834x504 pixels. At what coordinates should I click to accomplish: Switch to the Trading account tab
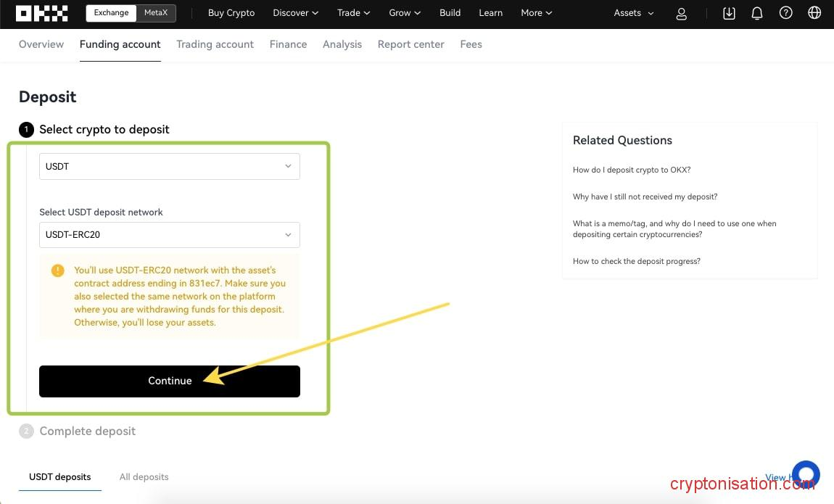(215, 44)
